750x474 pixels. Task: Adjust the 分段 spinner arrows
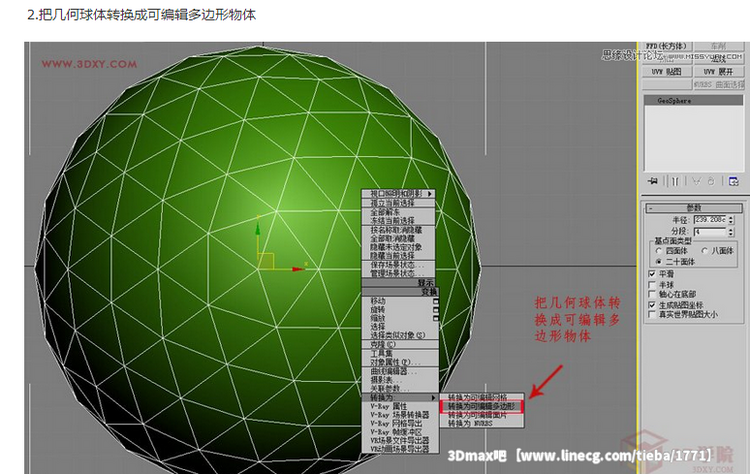[730, 231]
